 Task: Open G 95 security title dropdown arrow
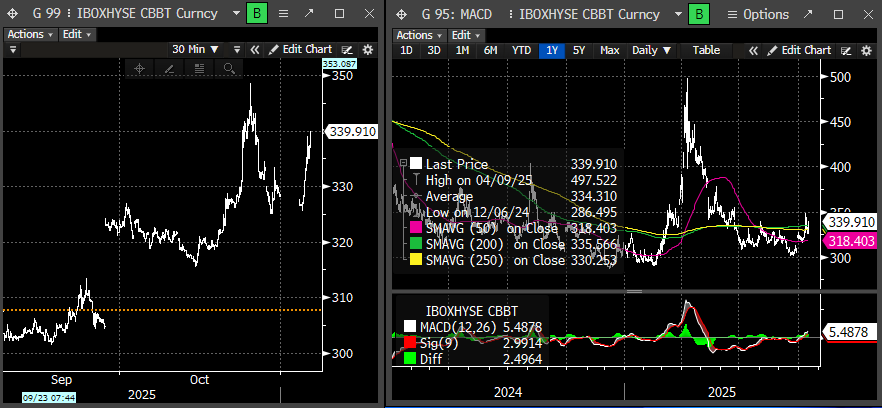678,14
